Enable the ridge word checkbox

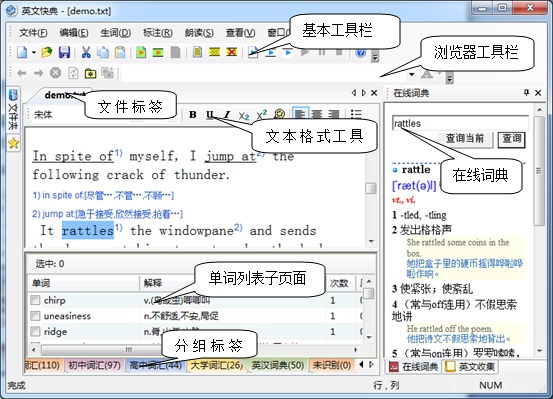pyautogui.click(x=35, y=331)
